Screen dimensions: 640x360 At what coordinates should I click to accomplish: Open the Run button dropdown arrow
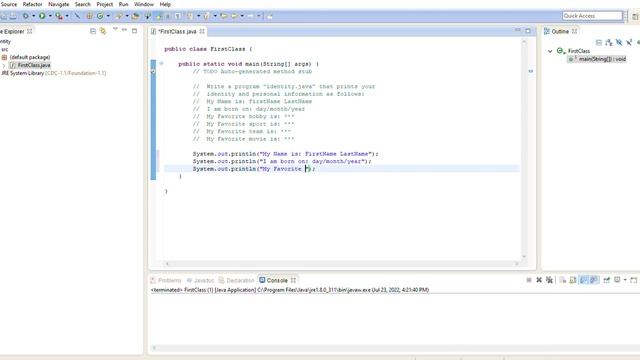(50, 16)
